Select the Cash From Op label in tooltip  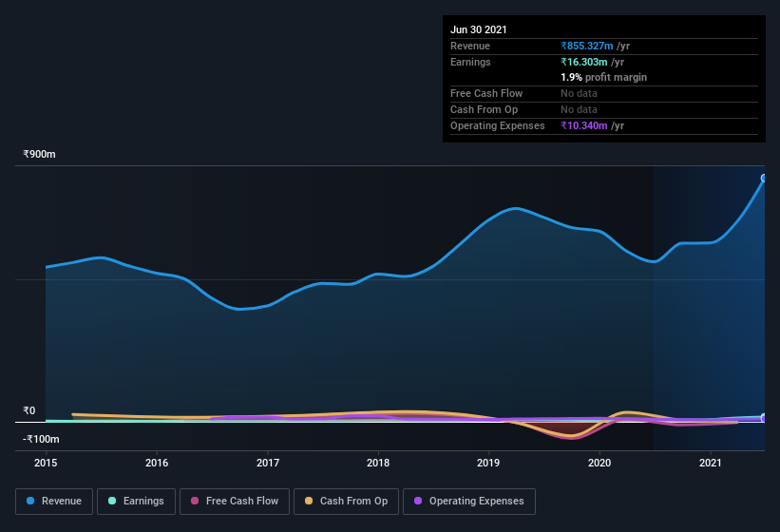pyautogui.click(x=484, y=109)
